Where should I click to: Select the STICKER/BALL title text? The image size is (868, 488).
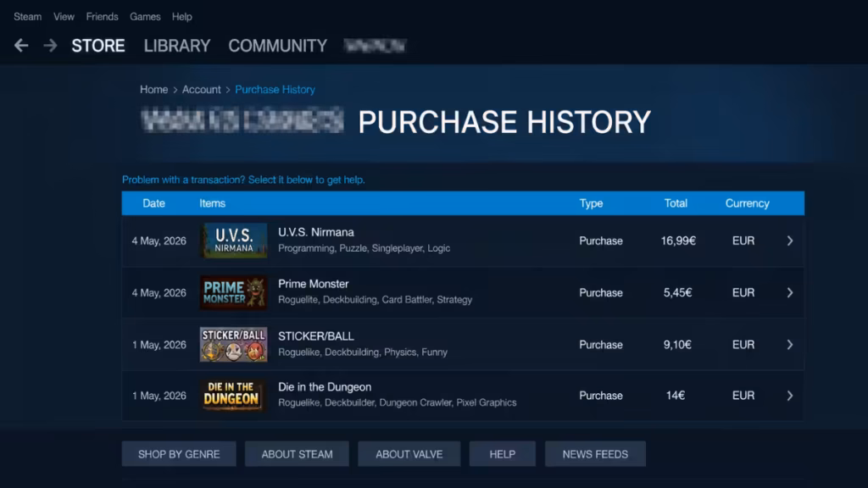(x=316, y=336)
